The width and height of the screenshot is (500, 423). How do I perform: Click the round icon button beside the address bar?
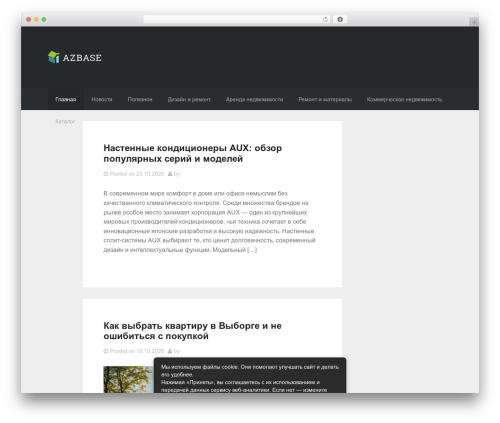click(340, 19)
